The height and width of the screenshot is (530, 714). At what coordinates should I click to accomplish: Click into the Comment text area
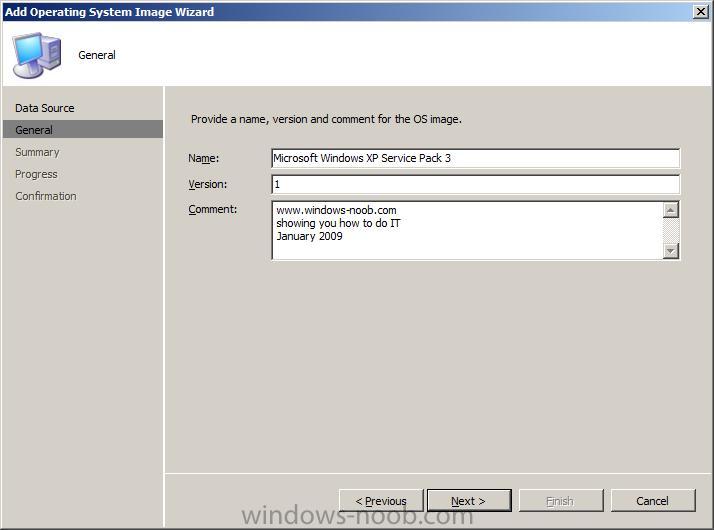pos(467,230)
